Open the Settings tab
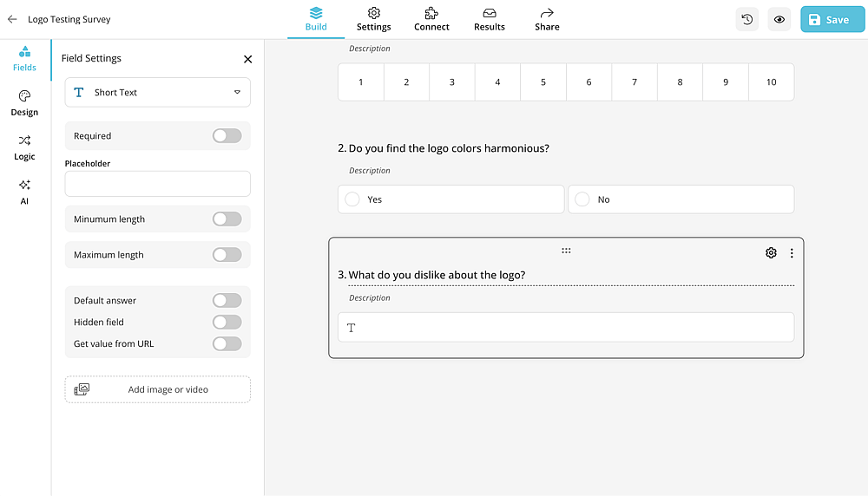This screenshot has height=496, width=868. tap(373, 19)
